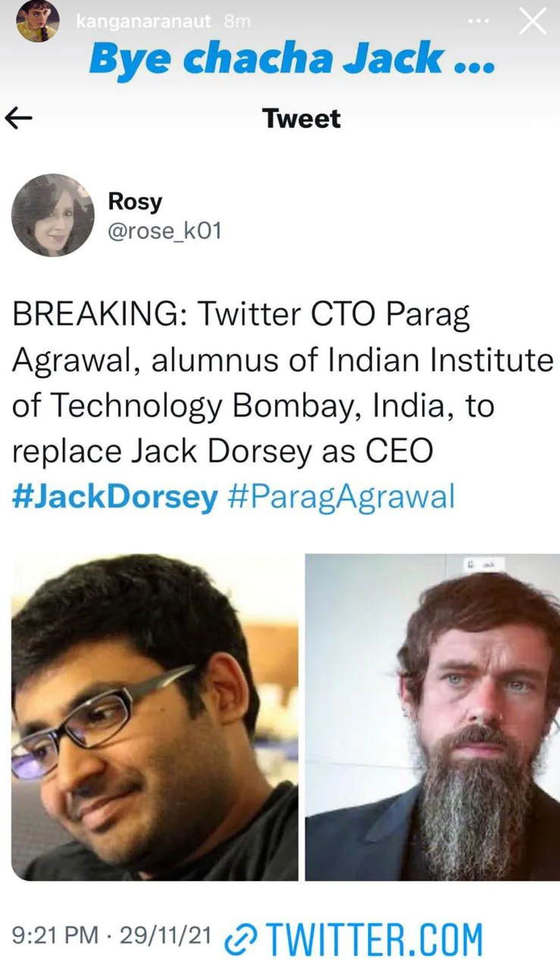Tap the story poster's profile picture
The height and width of the screenshot is (960, 560).
(x=37, y=20)
